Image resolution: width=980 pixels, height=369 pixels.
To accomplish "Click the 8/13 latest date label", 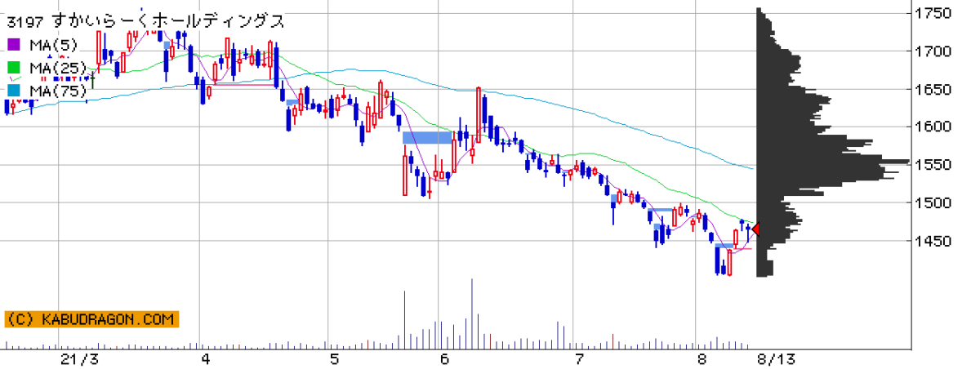I will [776, 358].
